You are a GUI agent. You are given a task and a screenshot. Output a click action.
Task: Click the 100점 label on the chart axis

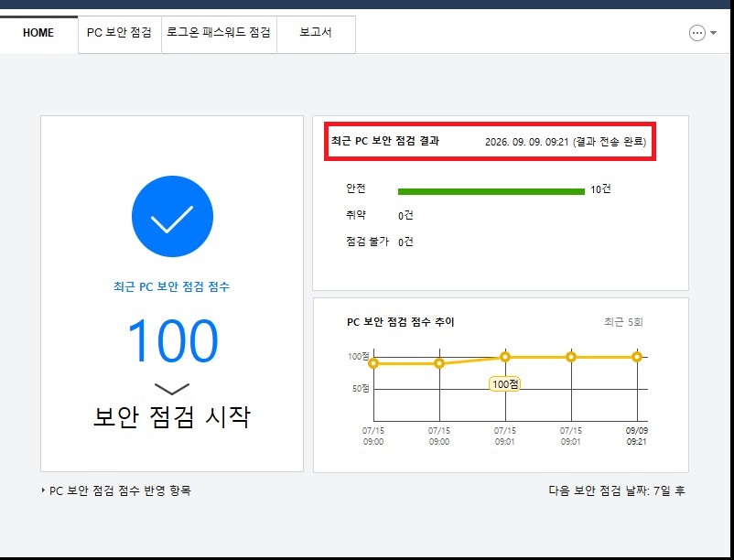[359, 357]
